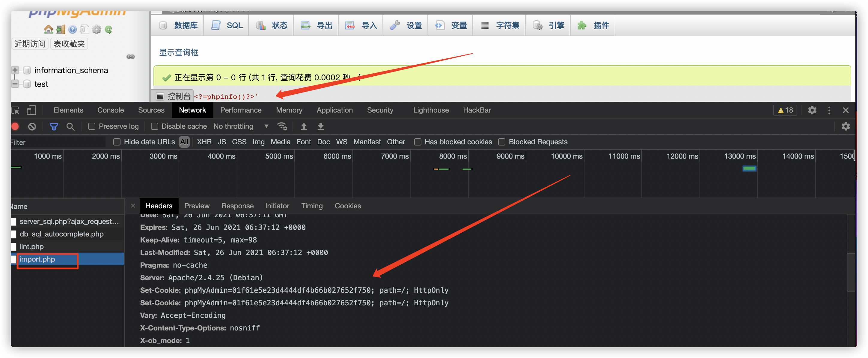Click blue bar in timeline overview
This screenshot has width=868, height=358.
tap(749, 168)
